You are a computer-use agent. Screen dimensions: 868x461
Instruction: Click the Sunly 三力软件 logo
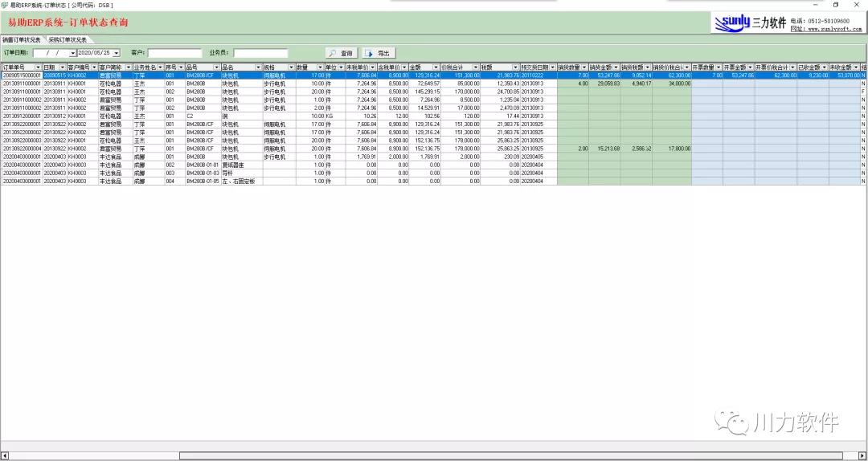[750, 22]
